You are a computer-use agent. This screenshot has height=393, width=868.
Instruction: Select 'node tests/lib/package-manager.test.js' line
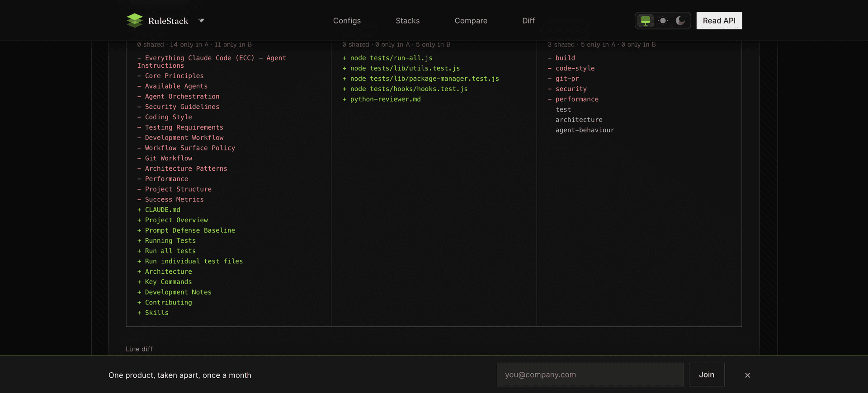(x=421, y=79)
